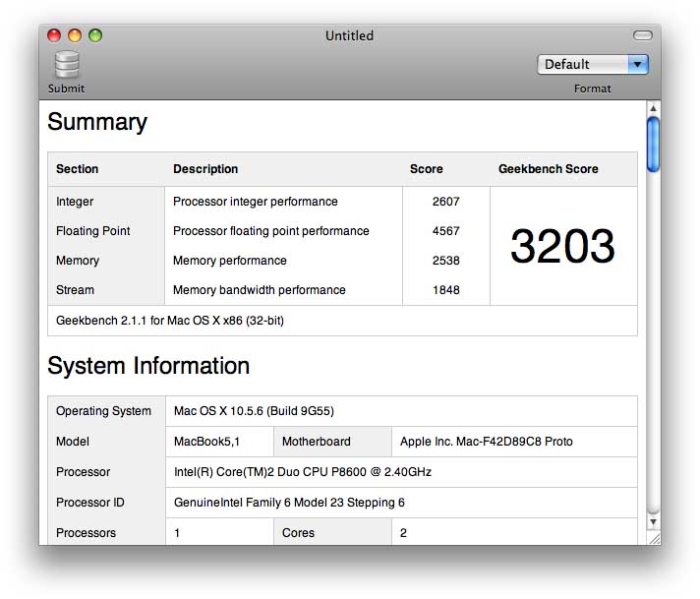Image resolution: width=700 pixels, height=599 pixels.
Task: Click the scrollbar up arrow
Action: [653, 107]
